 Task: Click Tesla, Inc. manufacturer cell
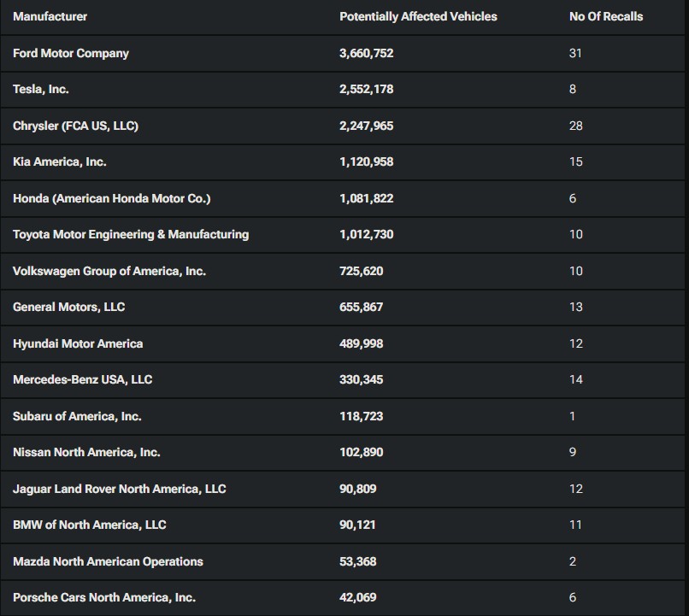pyautogui.click(x=41, y=89)
